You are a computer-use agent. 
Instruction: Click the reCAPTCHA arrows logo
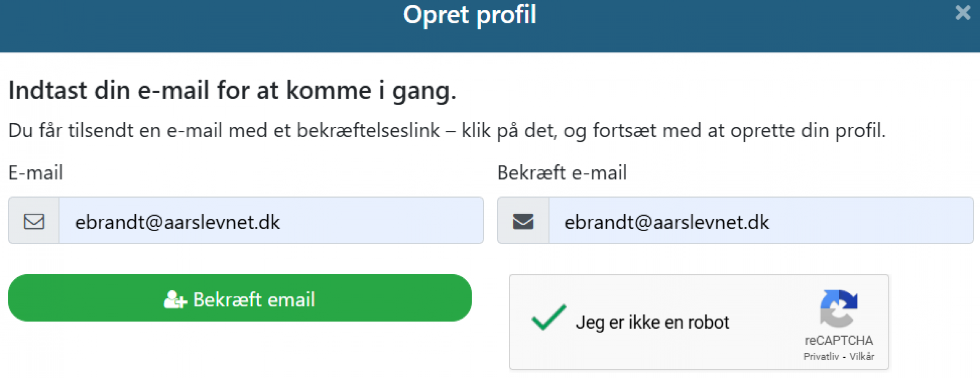838,308
